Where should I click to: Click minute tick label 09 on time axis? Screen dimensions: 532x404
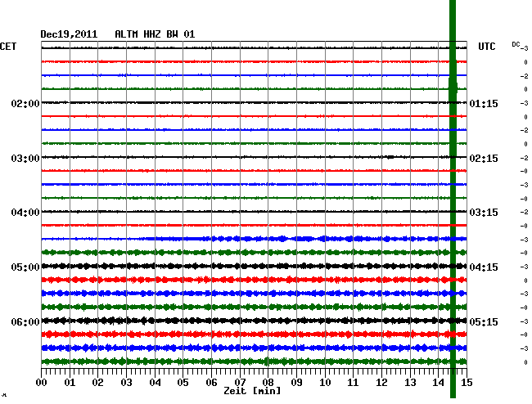click(296, 383)
